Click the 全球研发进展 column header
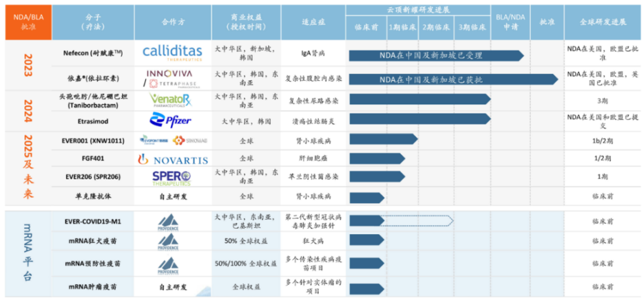Viewport: 644px width, 308px height. click(x=602, y=22)
